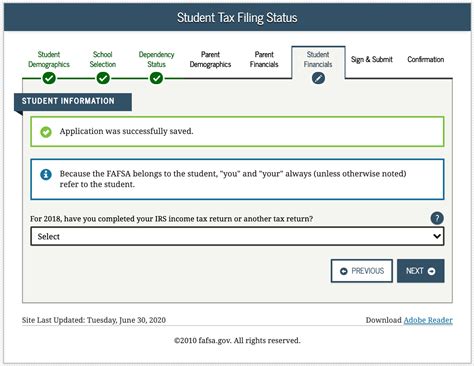Click the Student Financials pencil edit icon
This screenshot has width=474, height=366.
pyautogui.click(x=318, y=78)
